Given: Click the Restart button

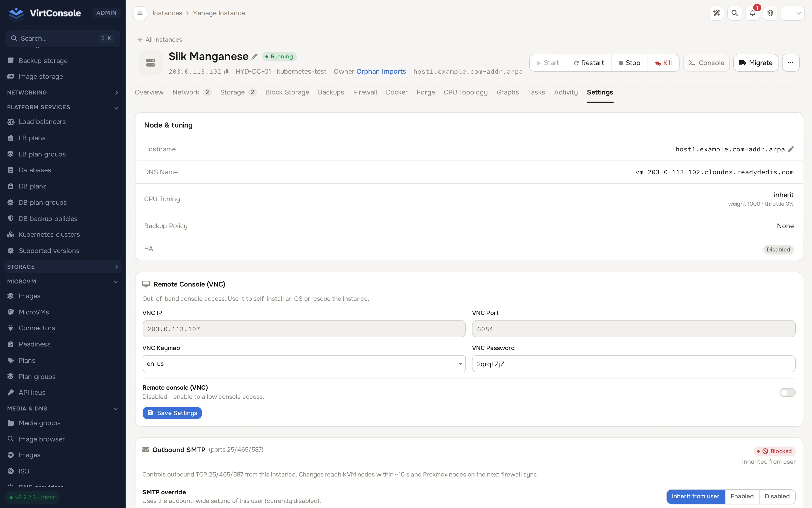Looking at the screenshot, I should coord(588,63).
